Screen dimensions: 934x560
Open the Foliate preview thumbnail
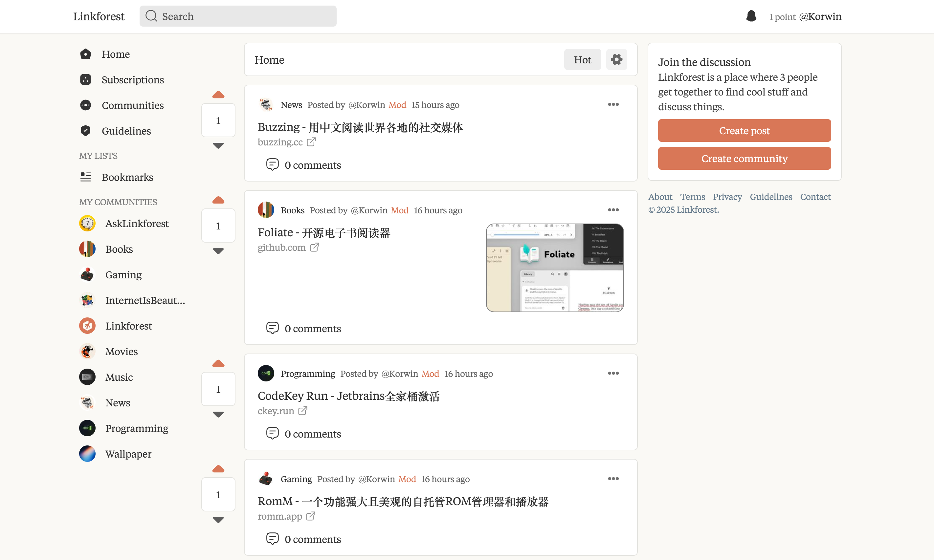(555, 268)
